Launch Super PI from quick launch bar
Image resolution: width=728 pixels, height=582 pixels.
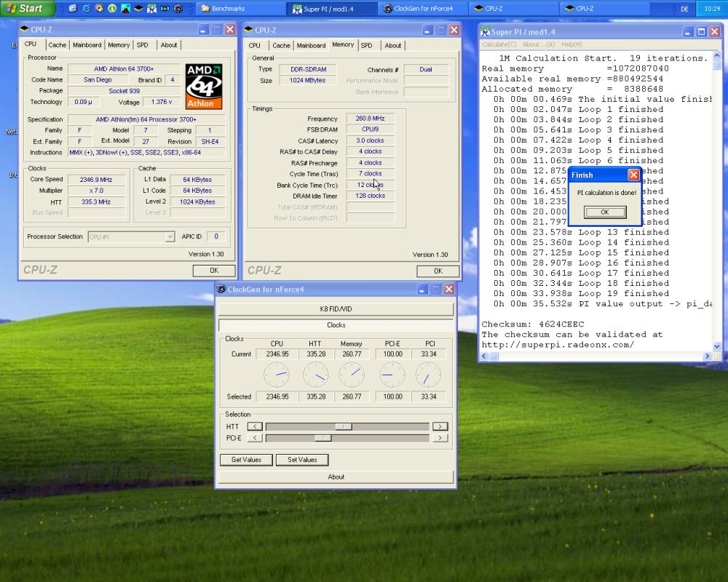coord(152,8)
